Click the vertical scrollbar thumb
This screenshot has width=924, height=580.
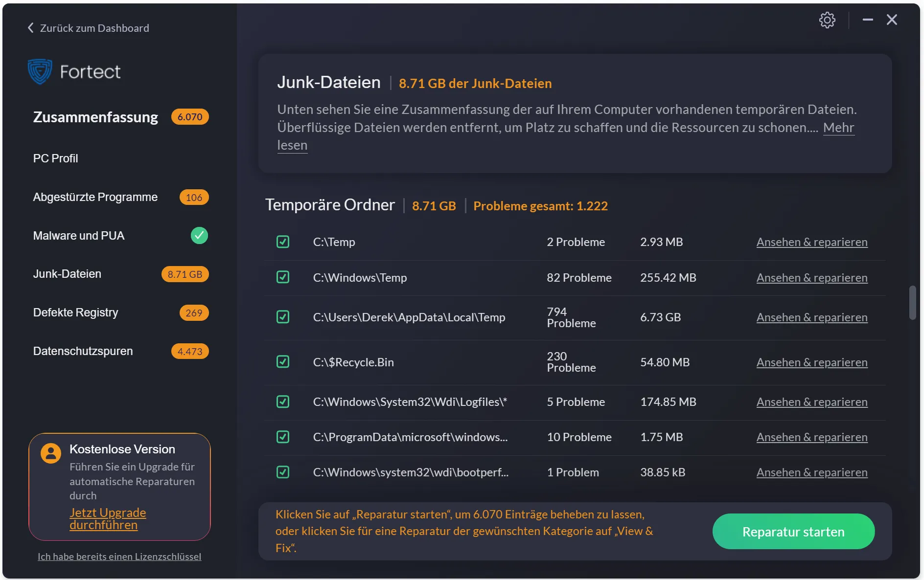tap(912, 303)
